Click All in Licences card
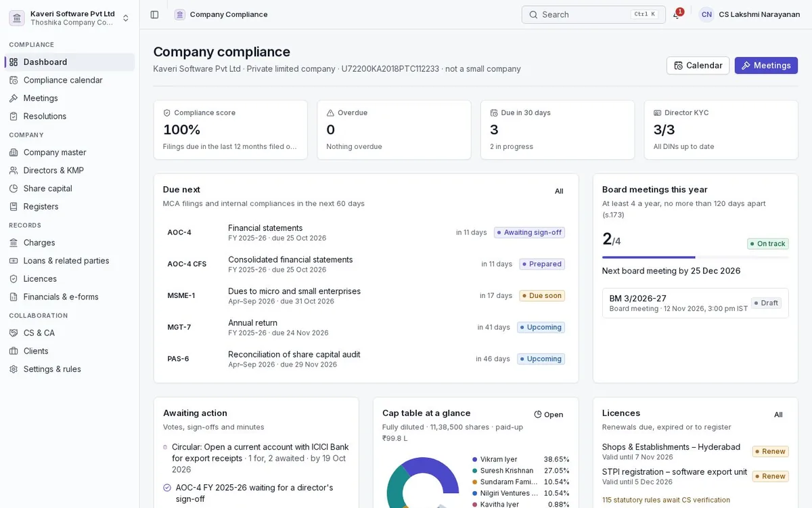 (778, 415)
